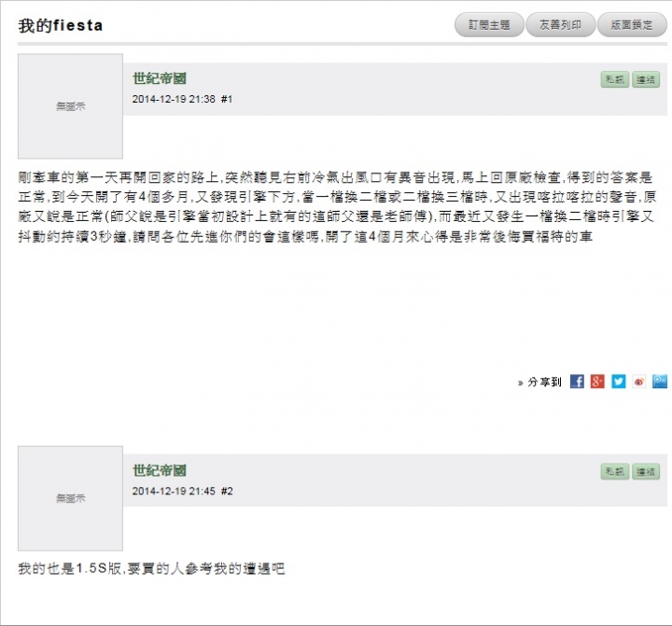
Task: Open the 友善列印 print view
Action: (x=561, y=25)
